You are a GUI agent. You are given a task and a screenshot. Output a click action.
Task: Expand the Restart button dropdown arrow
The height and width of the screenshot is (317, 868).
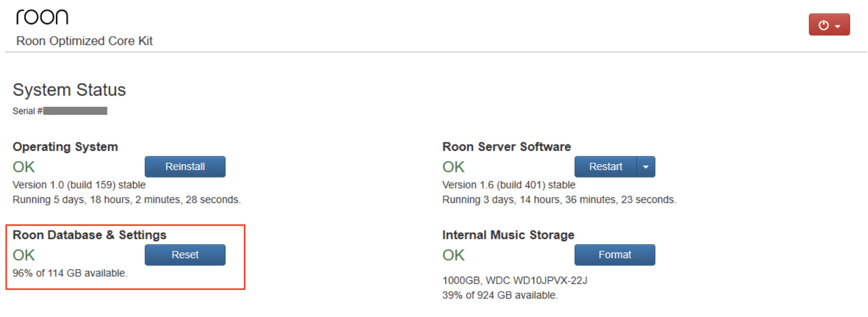pyautogui.click(x=646, y=167)
